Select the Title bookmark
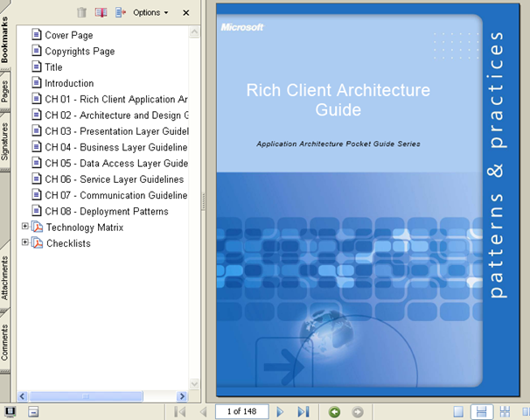This screenshot has height=420, width=530. pos(53,67)
